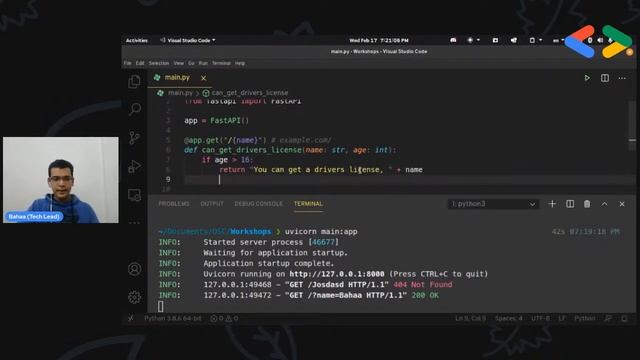Open the Go menu
The width and height of the screenshot is (640, 360).
(191, 63)
